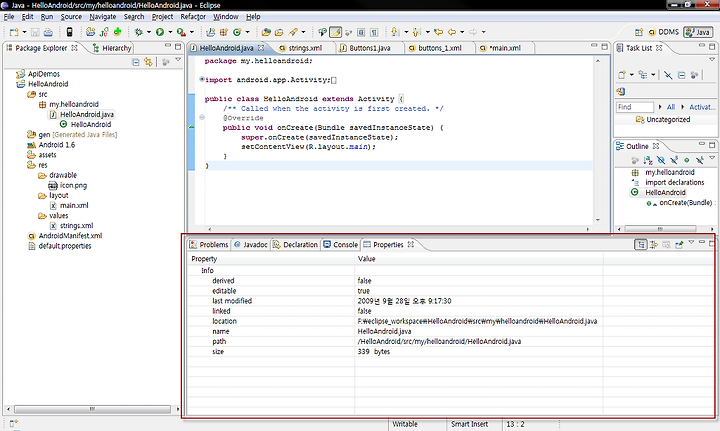Click the Next Annotation arrow icon

394,32
